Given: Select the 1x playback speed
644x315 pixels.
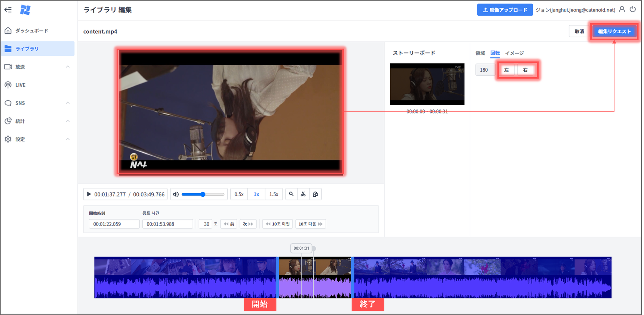Looking at the screenshot, I should 256,194.
